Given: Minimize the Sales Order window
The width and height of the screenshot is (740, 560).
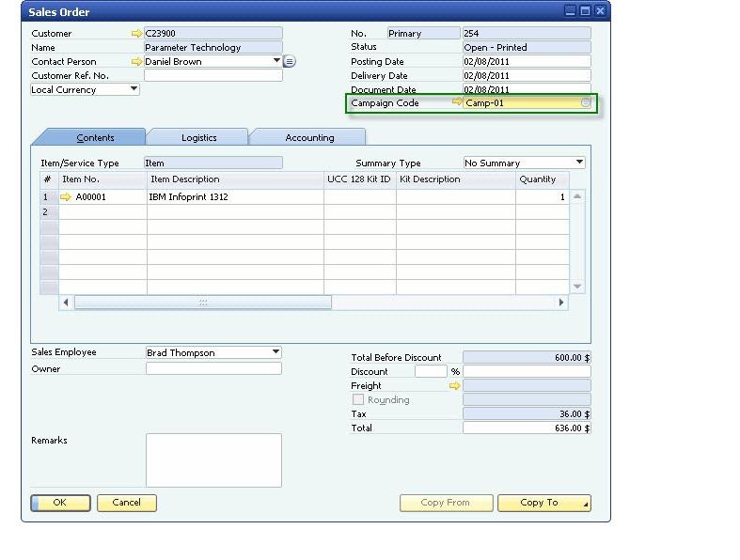Looking at the screenshot, I should pos(570,11).
